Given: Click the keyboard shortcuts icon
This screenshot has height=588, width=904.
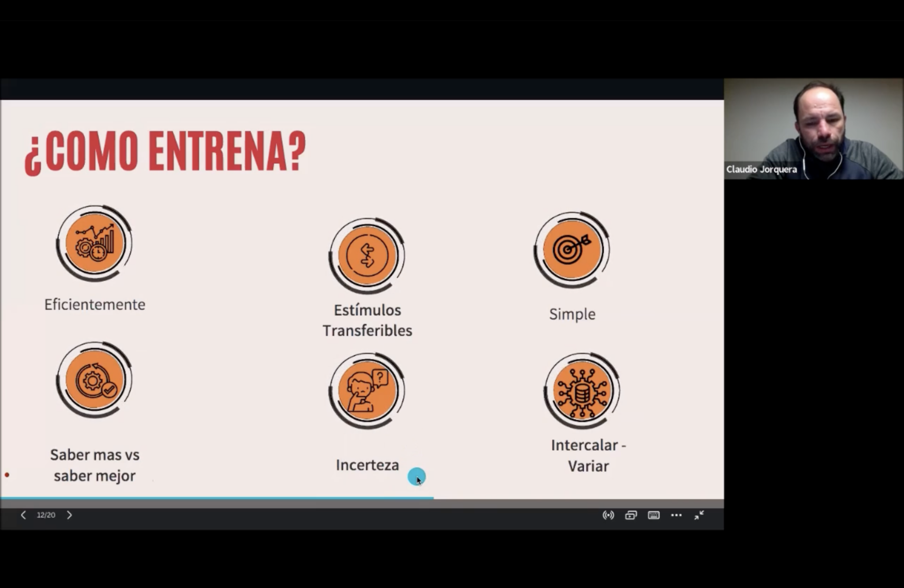Looking at the screenshot, I should click(x=654, y=515).
